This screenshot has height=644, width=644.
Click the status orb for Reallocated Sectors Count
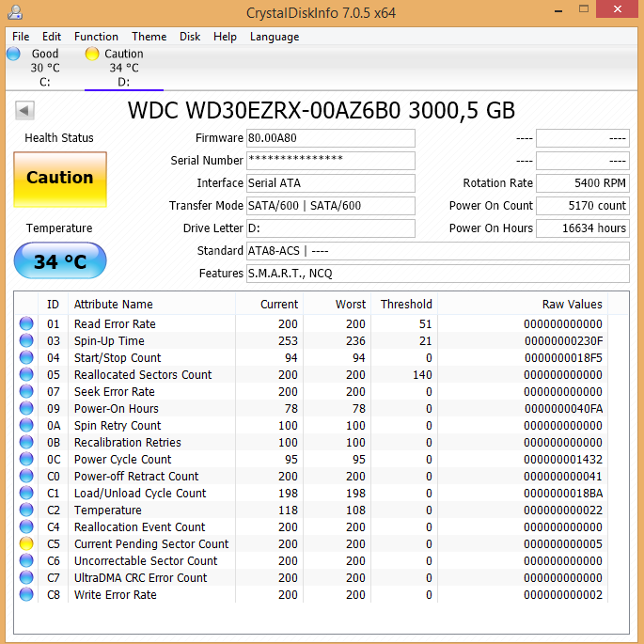[26, 374]
